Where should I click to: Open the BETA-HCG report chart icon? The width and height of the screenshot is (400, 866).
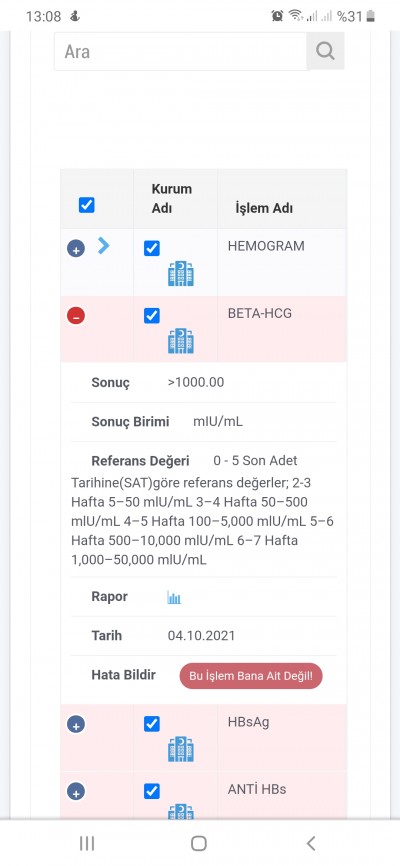pos(174,597)
